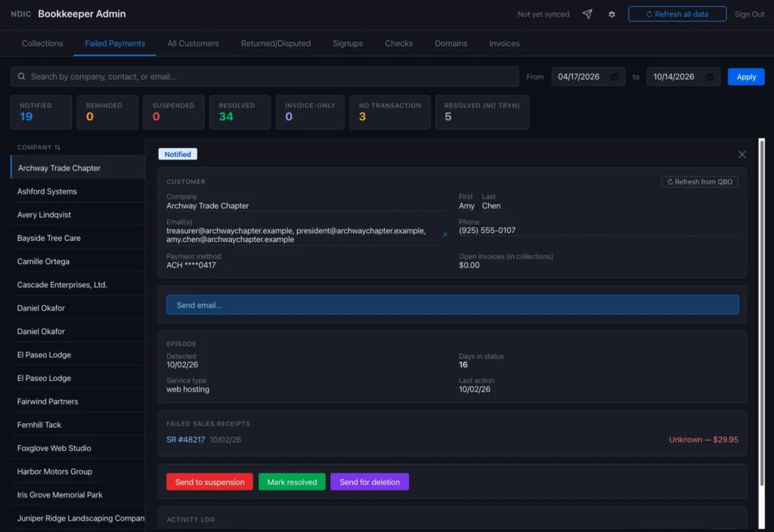Select Foxglove Web Studio row

coord(78,447)
